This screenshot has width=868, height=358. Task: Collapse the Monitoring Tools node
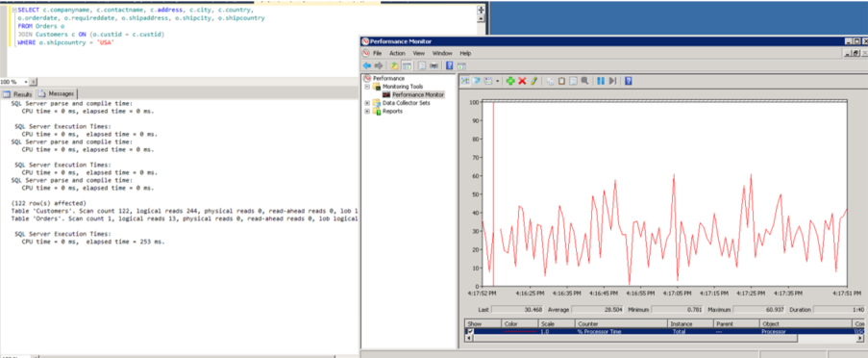click(367, 87)
